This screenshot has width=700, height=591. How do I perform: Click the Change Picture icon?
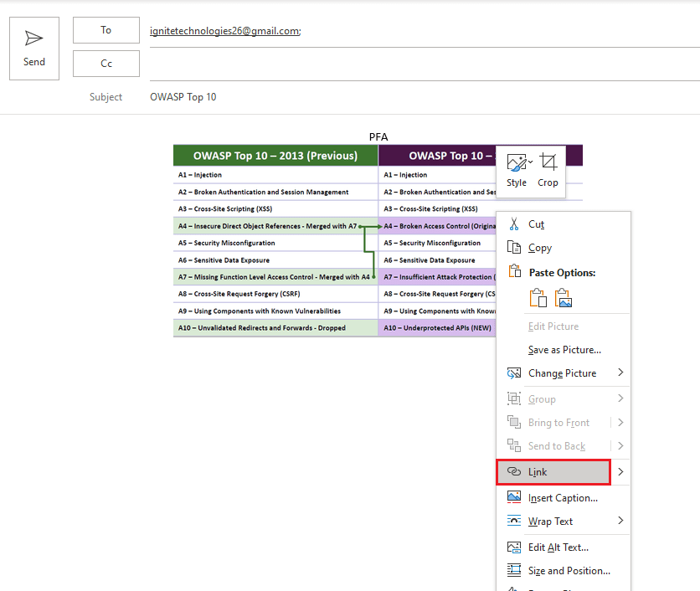[514, 373]
